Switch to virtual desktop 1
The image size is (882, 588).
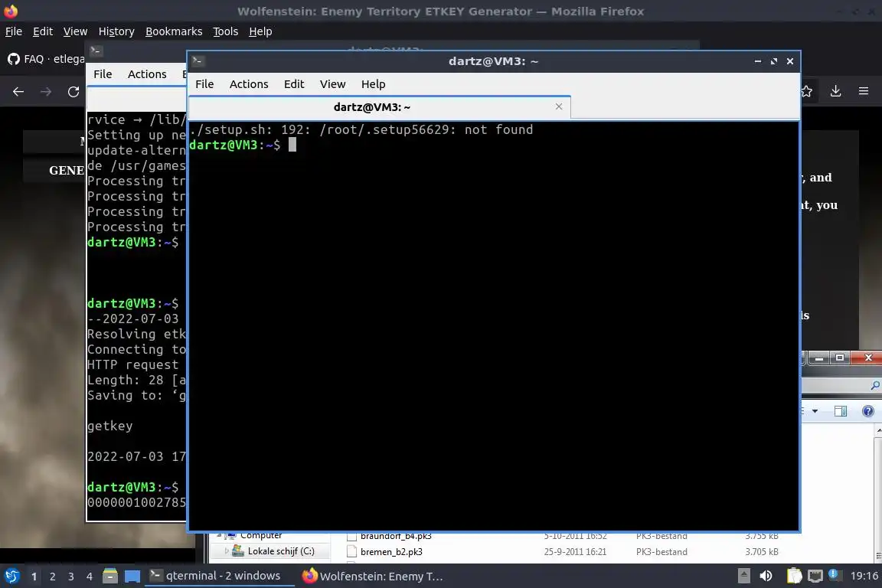(x=34, y=577)
